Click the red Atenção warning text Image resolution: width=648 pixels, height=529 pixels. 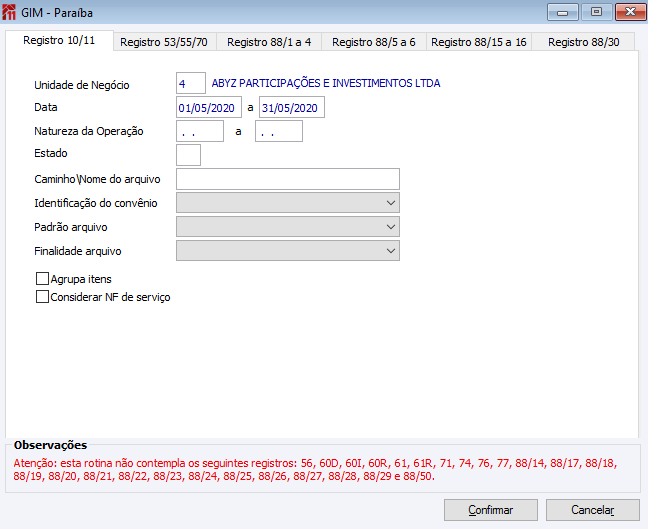(x=315, y=469)
